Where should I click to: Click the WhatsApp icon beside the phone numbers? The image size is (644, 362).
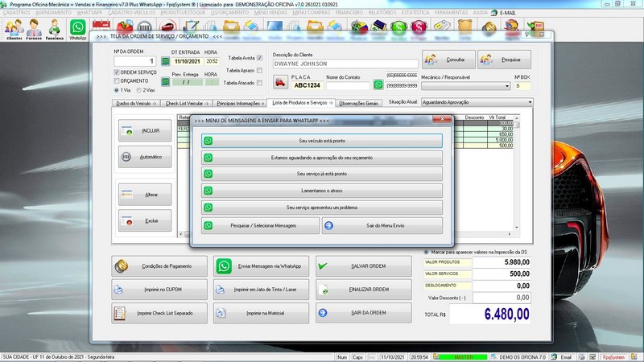click(378, 84)
